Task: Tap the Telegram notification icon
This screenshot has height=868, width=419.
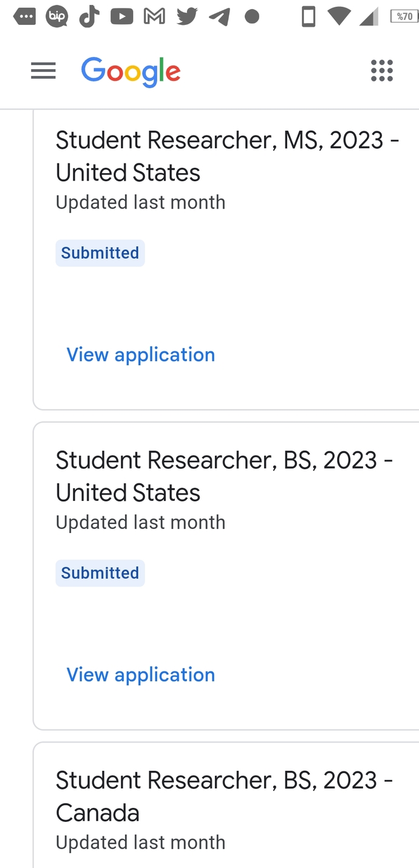Action: 219,16
